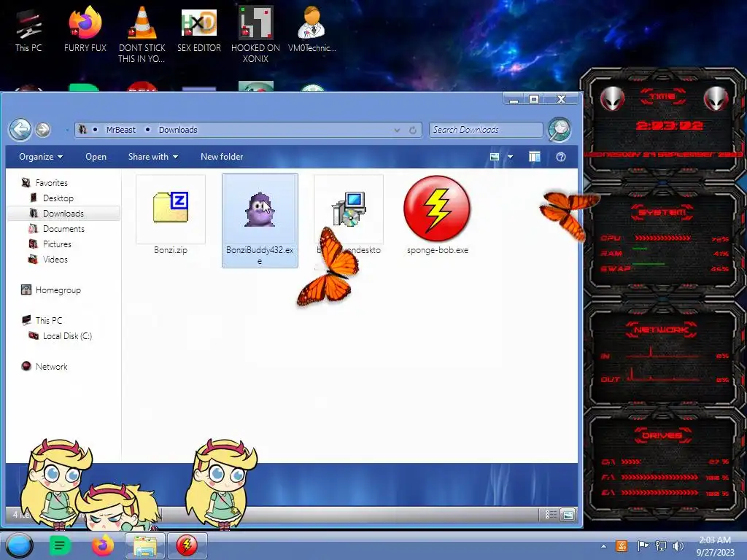Open the Share with dropdown
This screenshot has height=560, width=747.
(153, 157)
